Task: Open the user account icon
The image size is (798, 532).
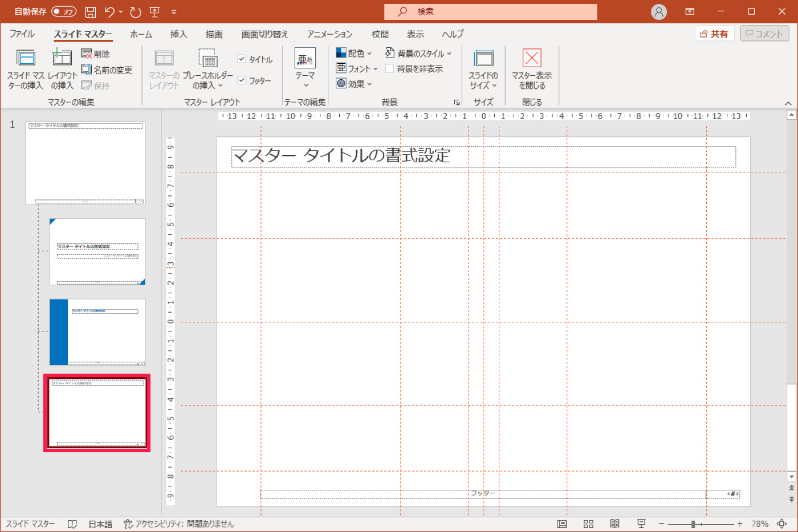Action: click(659, 11)
